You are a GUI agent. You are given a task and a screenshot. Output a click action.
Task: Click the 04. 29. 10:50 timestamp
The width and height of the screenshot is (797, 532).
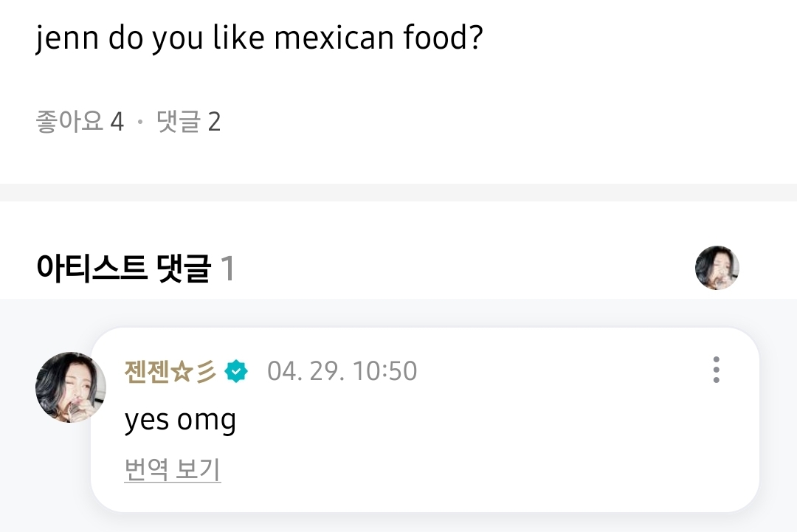coord(342,370)
